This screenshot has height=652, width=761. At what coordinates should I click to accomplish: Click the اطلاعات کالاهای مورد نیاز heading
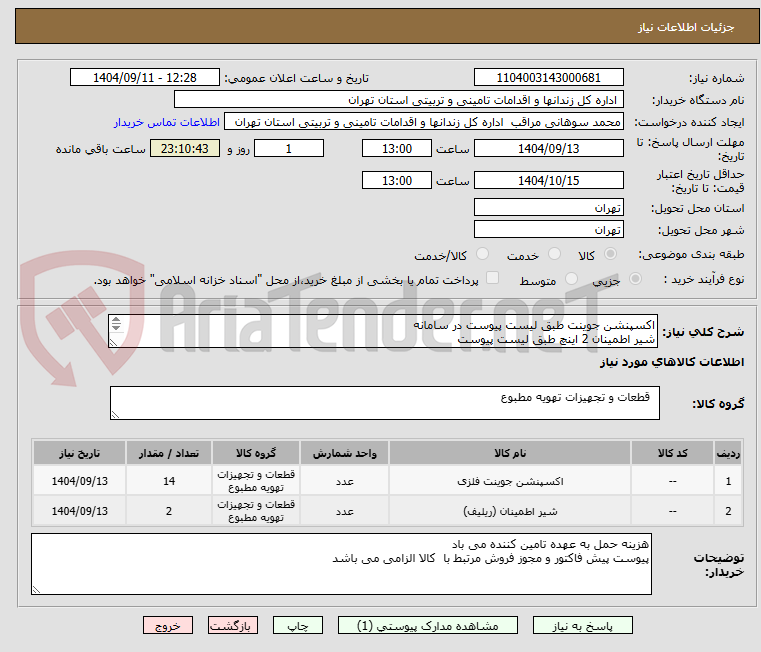point(672,362)
